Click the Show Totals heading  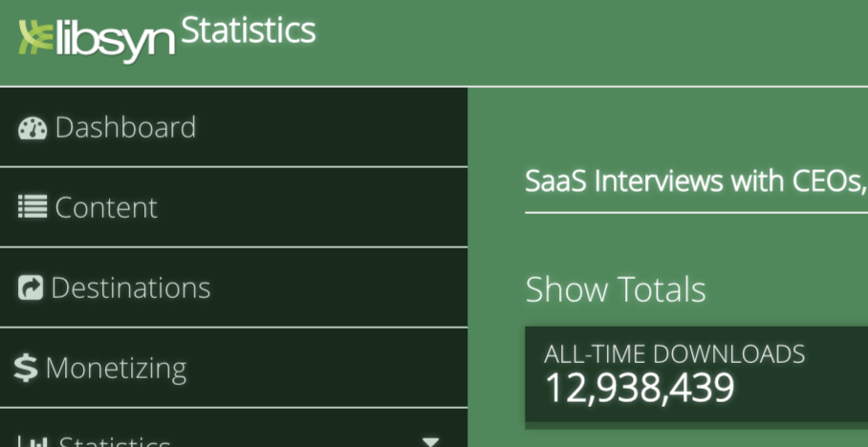[x=616, y=289]
